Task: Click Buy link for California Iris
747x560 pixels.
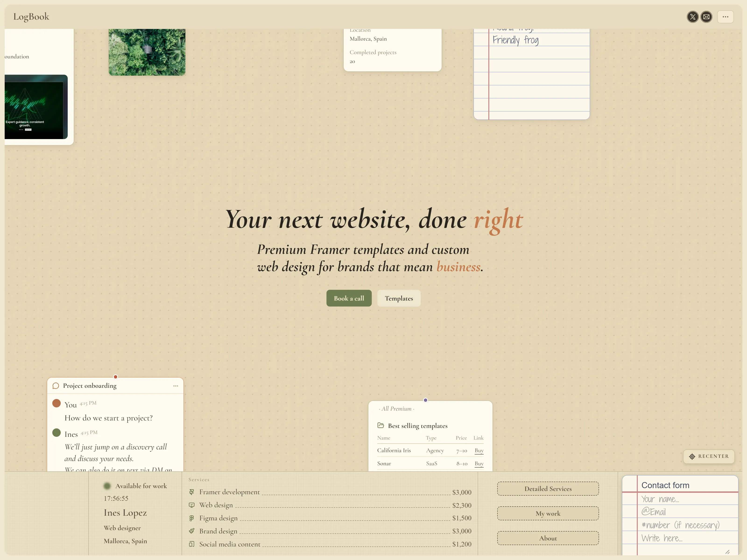Action: pos(479,451)
